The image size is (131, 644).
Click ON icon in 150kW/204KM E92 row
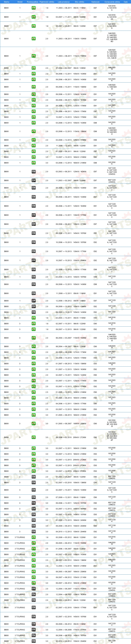(34, 531)
